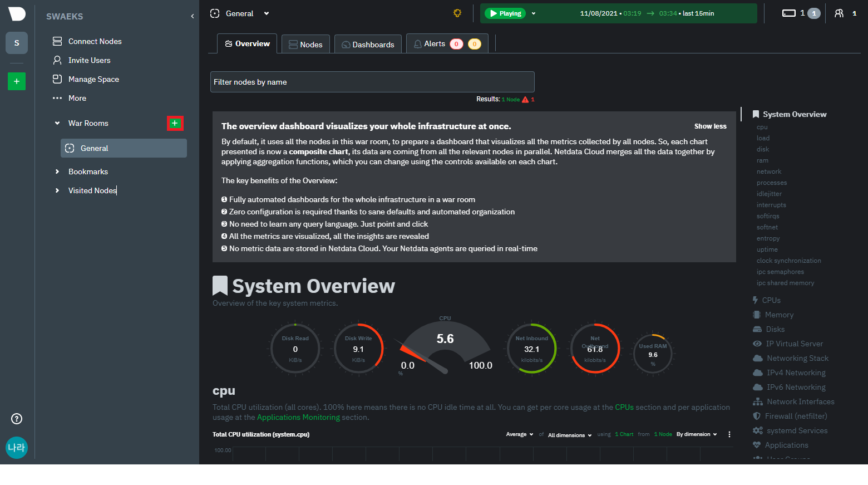The width and height of the screenshot is (868, 485).
Task: Switch to the Overview tab
Action: coord(248,43)
